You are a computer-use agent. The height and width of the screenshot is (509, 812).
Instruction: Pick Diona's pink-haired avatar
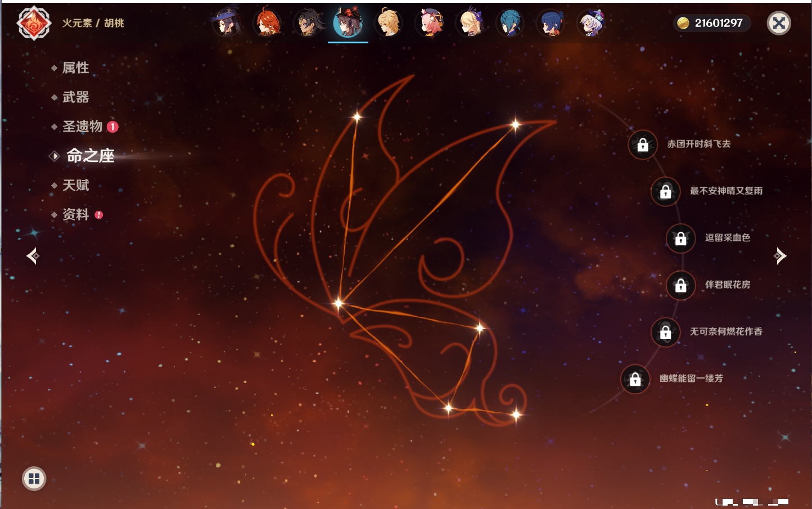pyautogui.click(x=430, y=23)
